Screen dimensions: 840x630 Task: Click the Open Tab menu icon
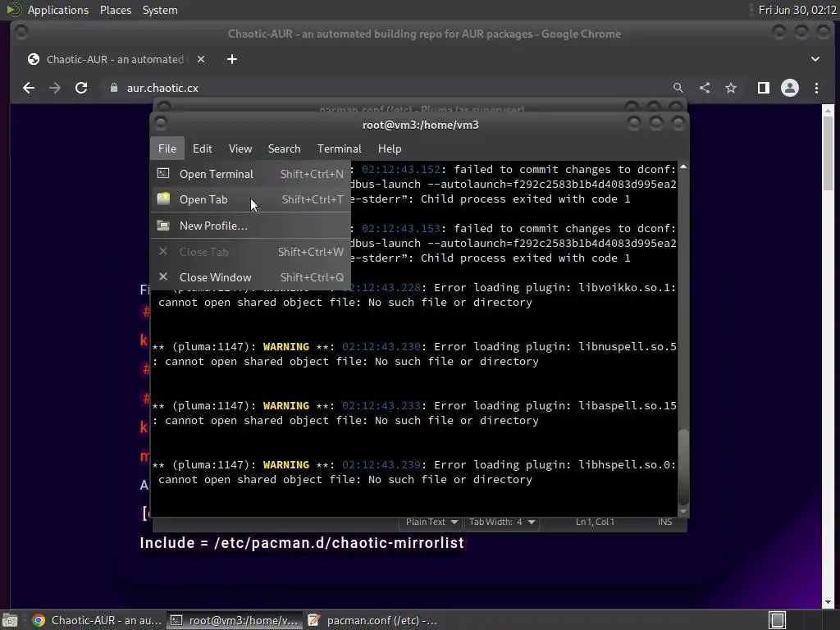pyautogui.click(x=163, y=199)
